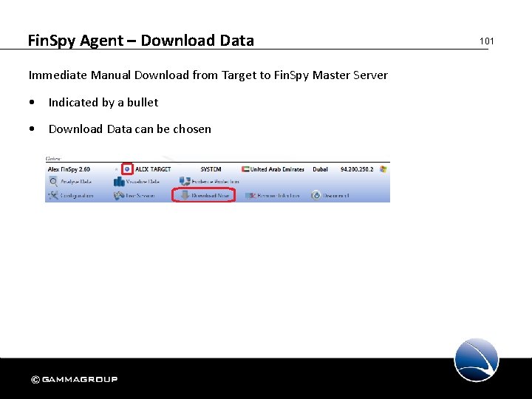The height and width of the screenshot is (399, 532).
Task: Click the Online group header label
Action: click(x=53, y=158)
